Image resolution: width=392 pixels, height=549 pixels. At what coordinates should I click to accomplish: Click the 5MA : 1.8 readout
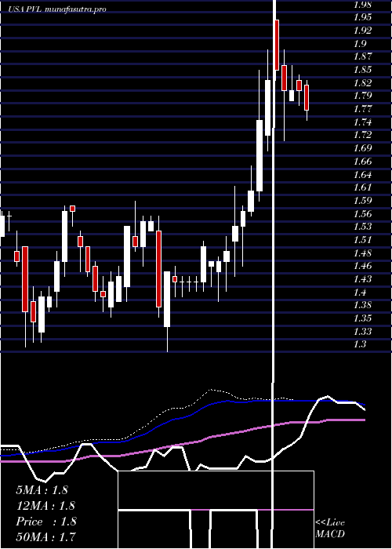(x=42, y=490)
